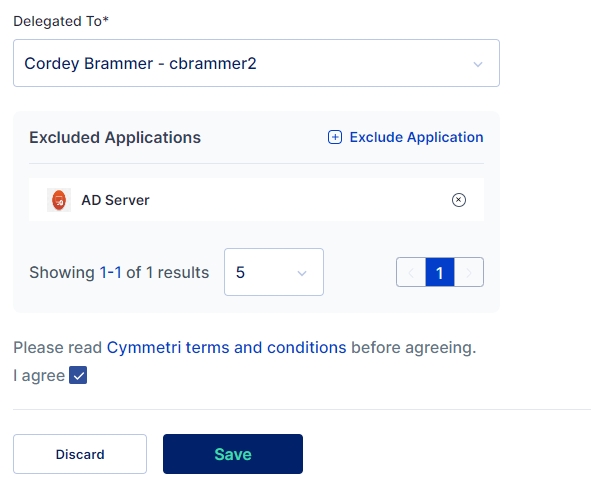Click the Excluded Applications heading
The image size is (591, 496).
[115, 138]
